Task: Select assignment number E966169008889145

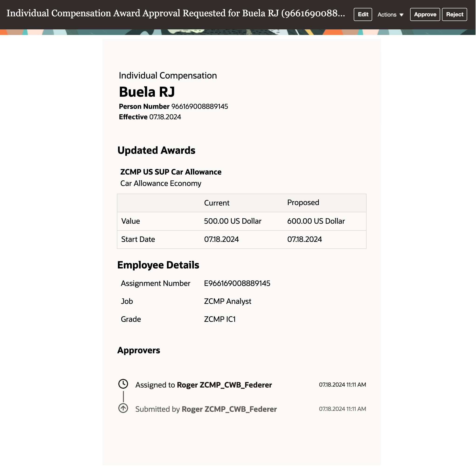Action: tap(237, 283)
